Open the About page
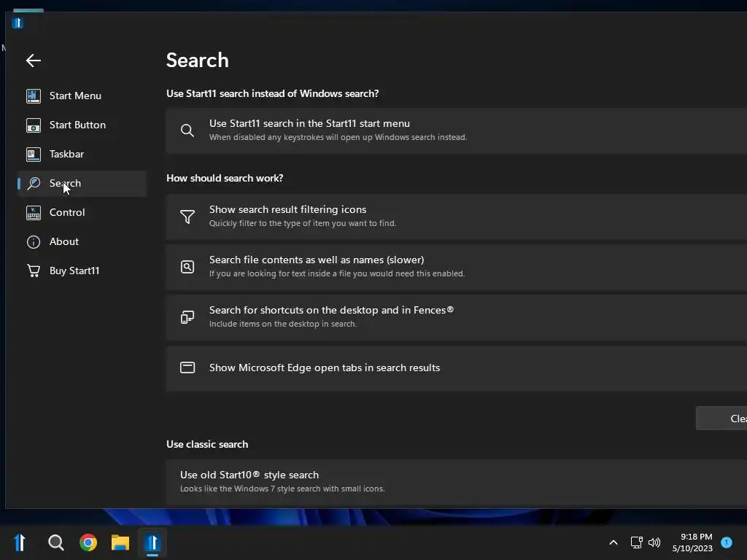Viewport: 747px width, 560px height. (82, 242)
